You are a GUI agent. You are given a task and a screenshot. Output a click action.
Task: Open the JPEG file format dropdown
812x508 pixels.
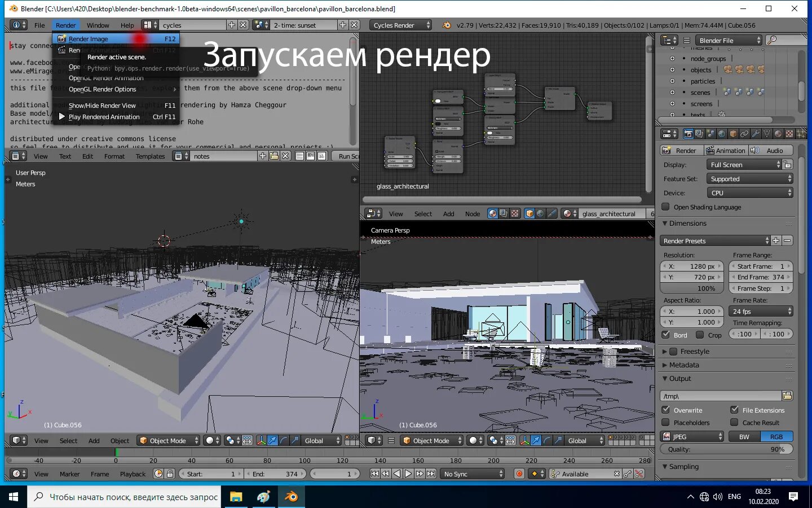692,436
